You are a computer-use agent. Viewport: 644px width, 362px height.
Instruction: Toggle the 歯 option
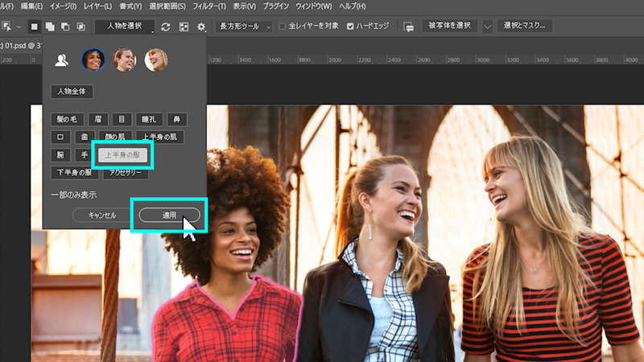point(85,137)
